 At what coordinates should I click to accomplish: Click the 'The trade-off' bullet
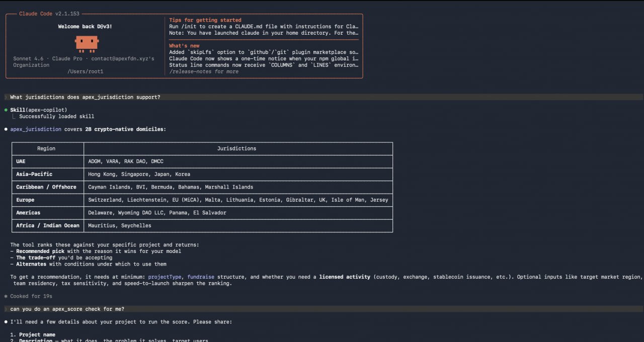pyautogui.click(x=61, y=258)
